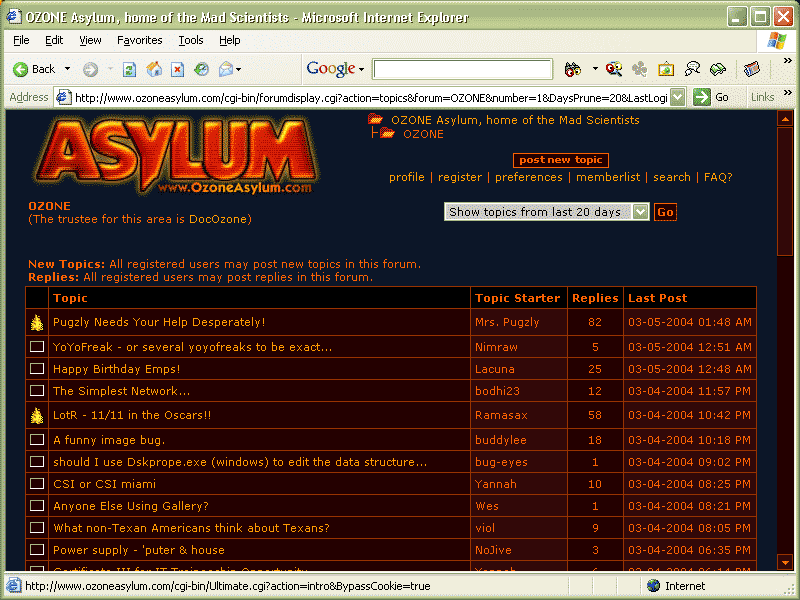Open the Tools menu
Image resolution: width=800 pixels, height=600 pixels.
point(191,40)
